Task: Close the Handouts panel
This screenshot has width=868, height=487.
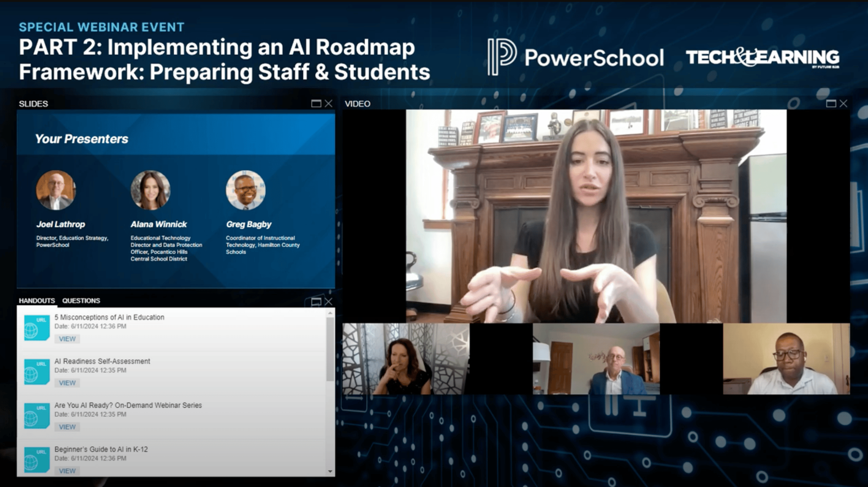Action: [x=328, y=302]
